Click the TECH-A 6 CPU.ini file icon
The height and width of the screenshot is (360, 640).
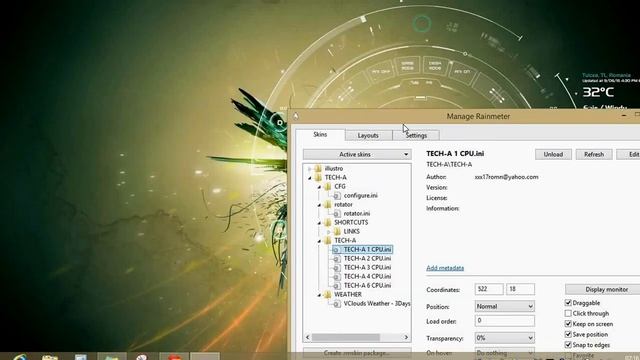tap(337, 286)
